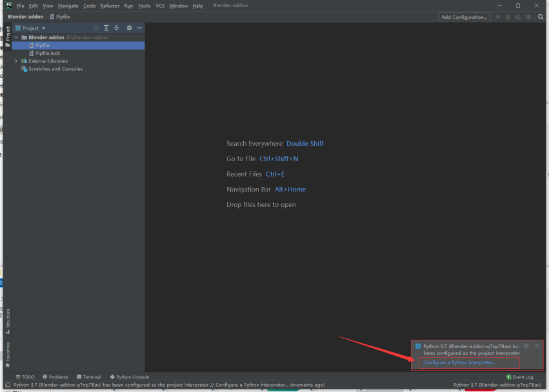Click the Ctrl+Shift+N shortcut hint

279,159
